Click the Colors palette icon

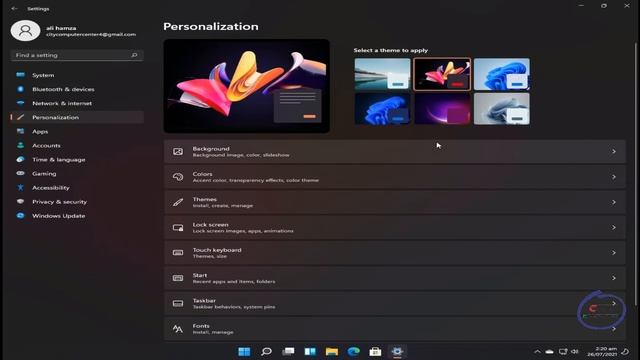[178, 177]
